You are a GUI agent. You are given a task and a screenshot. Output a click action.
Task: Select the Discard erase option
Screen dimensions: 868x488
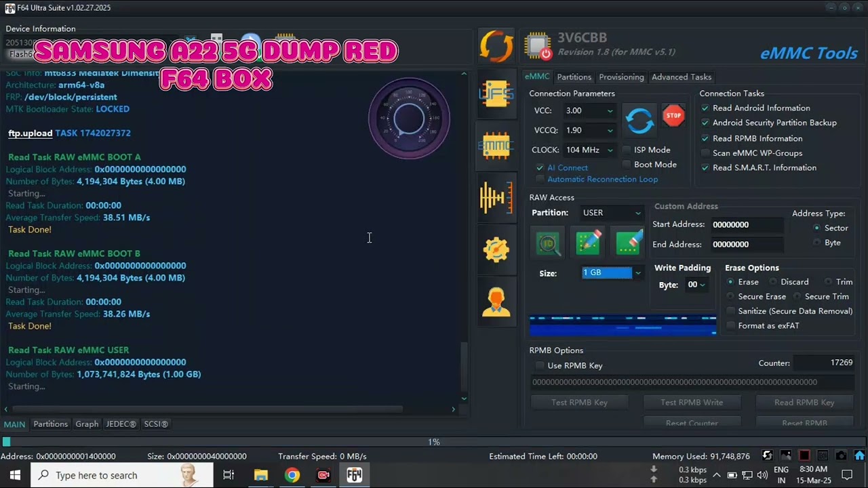[x=773, y=282]
